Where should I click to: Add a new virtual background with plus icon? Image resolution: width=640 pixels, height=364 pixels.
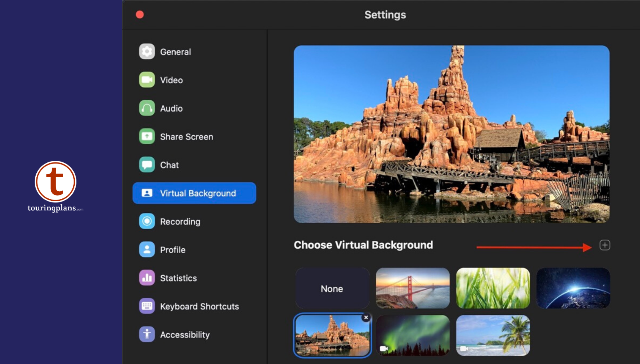(605, 245)
